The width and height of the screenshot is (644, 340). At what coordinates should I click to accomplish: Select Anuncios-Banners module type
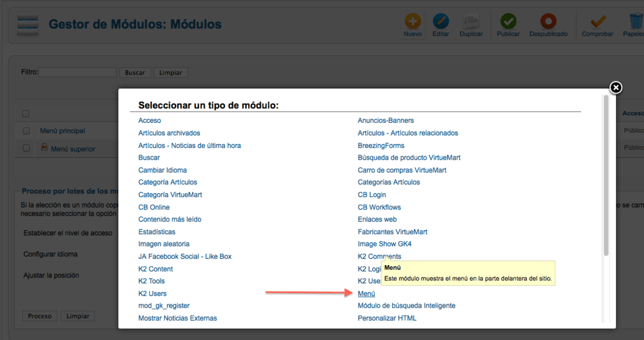(386, 121)
